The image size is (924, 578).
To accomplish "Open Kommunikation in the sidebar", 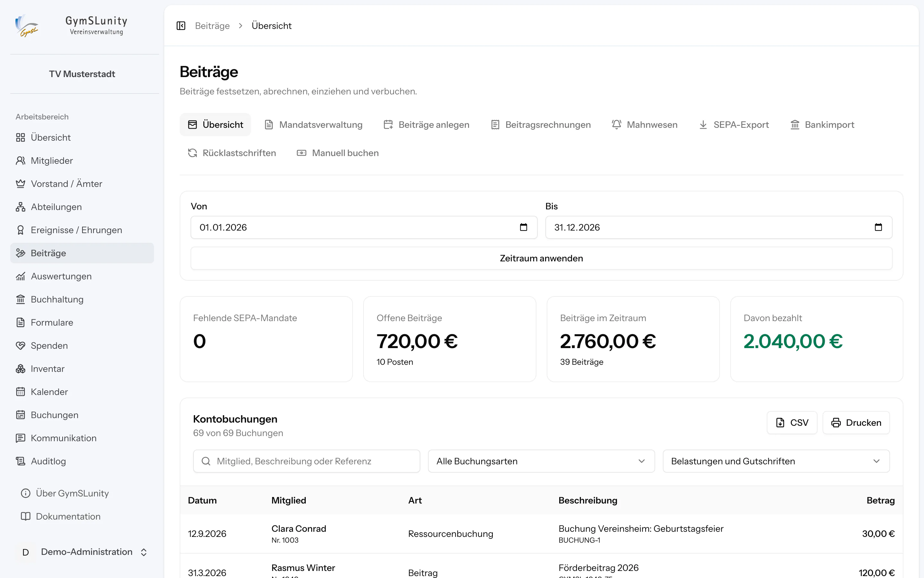I will [x=82, y=438].
